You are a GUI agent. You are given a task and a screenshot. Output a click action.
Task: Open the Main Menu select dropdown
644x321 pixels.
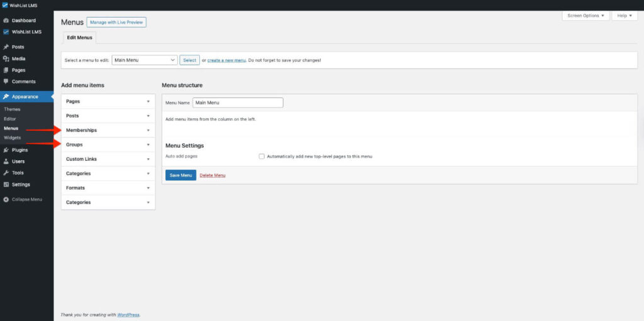(x=145, y=60)
